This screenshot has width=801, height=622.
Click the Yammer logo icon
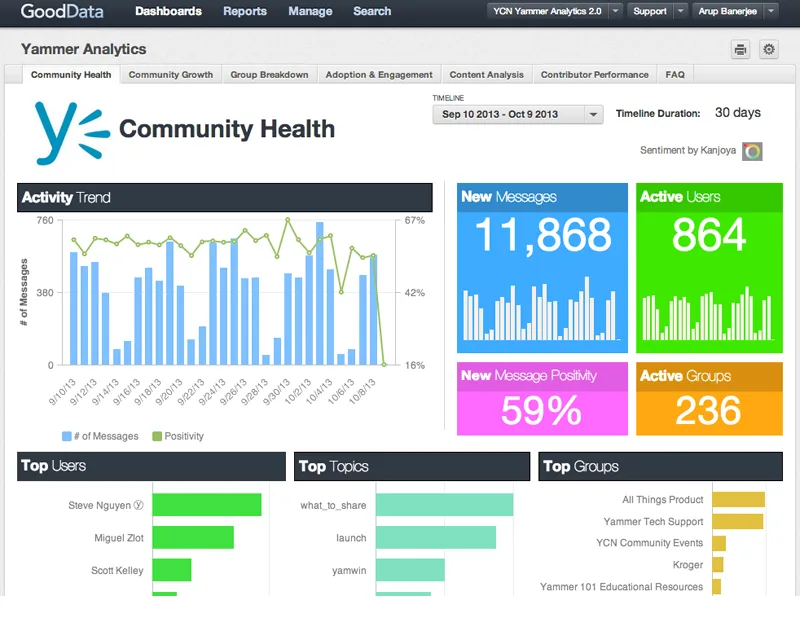(72, 133)
